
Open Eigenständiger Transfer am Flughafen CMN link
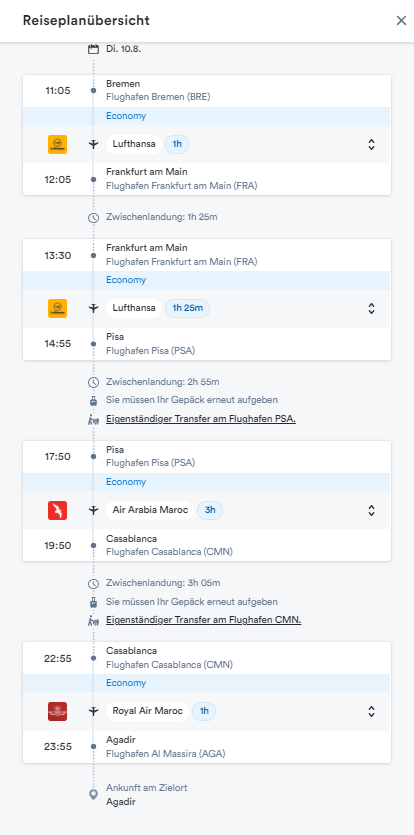[x=204, y=620]
